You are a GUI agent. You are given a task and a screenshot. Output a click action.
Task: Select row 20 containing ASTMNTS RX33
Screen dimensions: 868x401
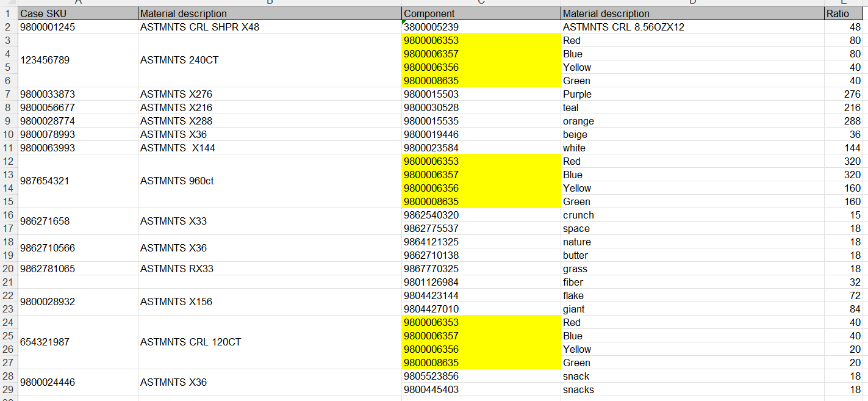[x=8, y=269]
